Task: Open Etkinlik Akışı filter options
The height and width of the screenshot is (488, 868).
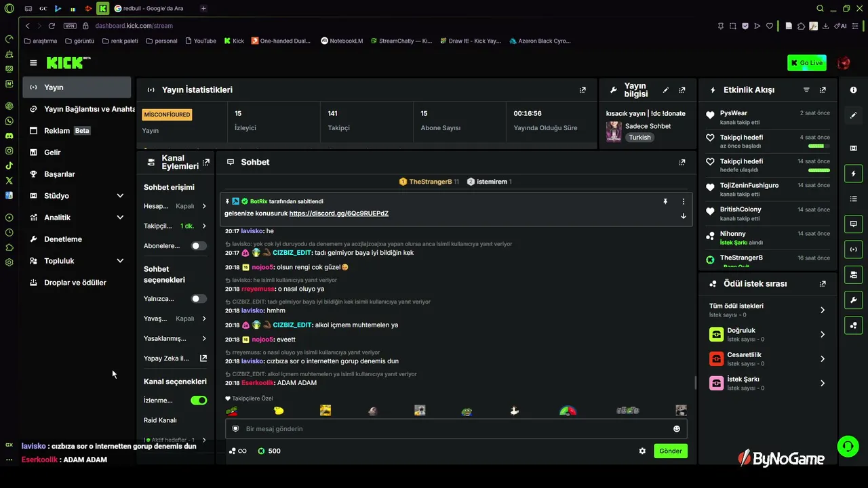Action: click(x=806, y=90)
